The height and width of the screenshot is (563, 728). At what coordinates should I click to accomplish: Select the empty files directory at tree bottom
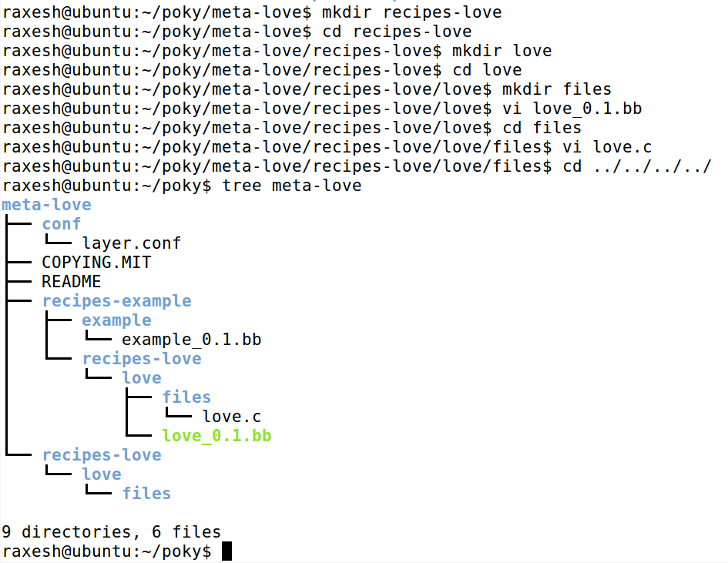pyautogui.click(x=146, y=493)
